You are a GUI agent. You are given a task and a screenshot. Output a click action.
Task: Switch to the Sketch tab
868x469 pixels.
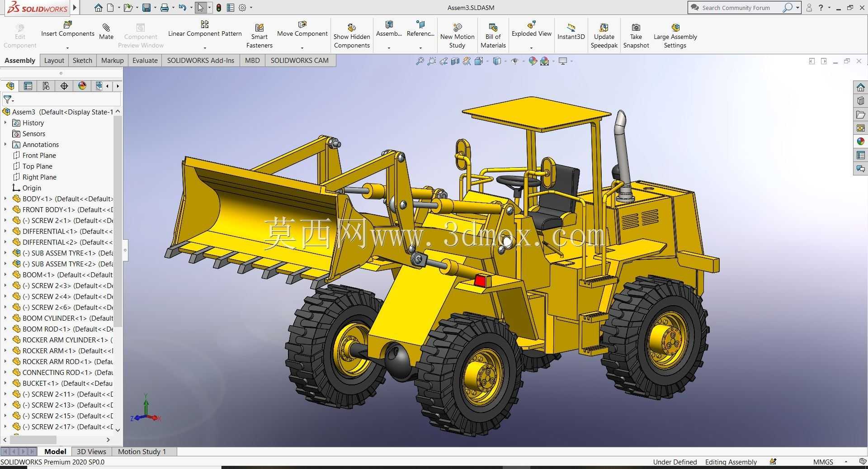(82, 61)
